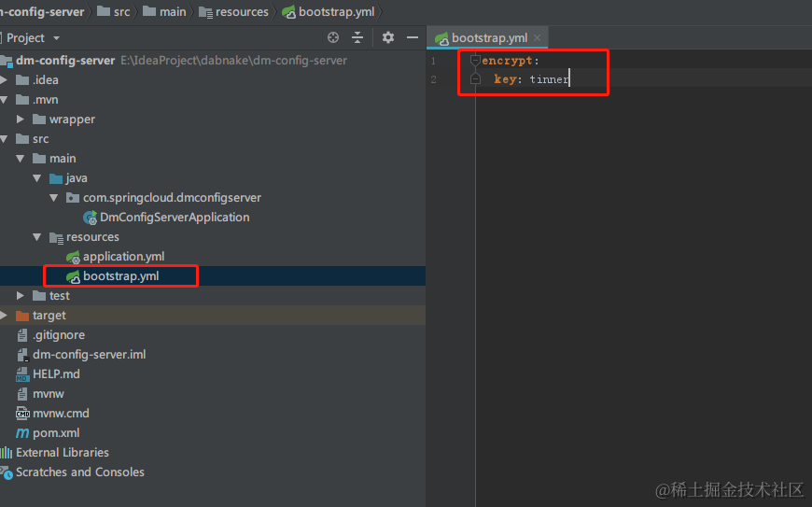812x507 pixels.
Task: Open Project panel settings gear
Action: pos(388,37)
